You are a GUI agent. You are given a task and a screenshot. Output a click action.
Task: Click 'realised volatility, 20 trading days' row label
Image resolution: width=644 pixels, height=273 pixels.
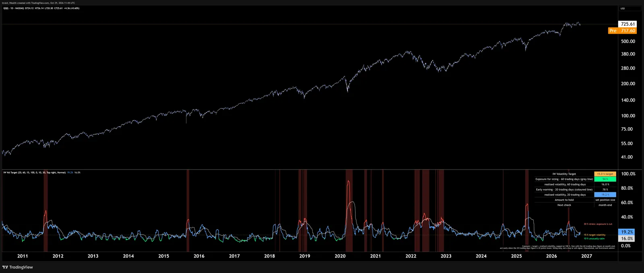565,195
